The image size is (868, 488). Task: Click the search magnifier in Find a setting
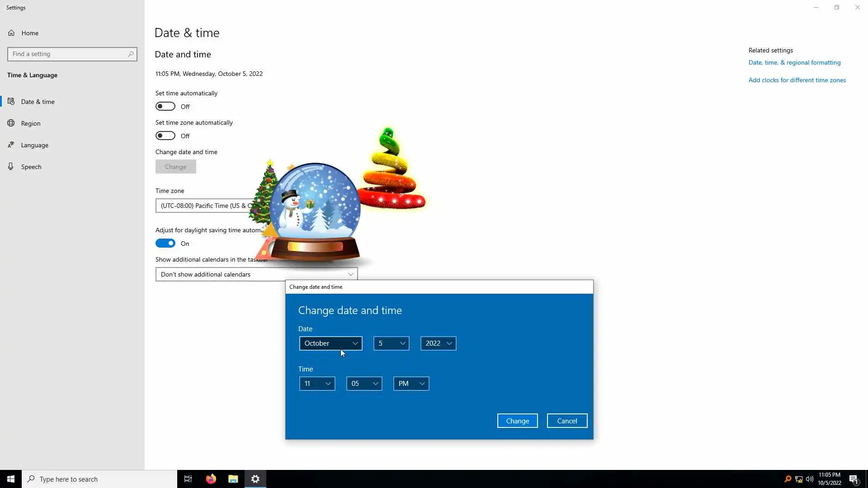131,54
